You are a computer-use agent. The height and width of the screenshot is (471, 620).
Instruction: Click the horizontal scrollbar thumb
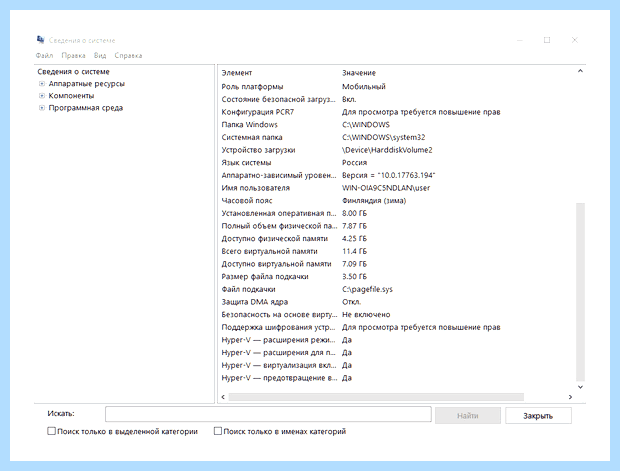tap(376, 397)
